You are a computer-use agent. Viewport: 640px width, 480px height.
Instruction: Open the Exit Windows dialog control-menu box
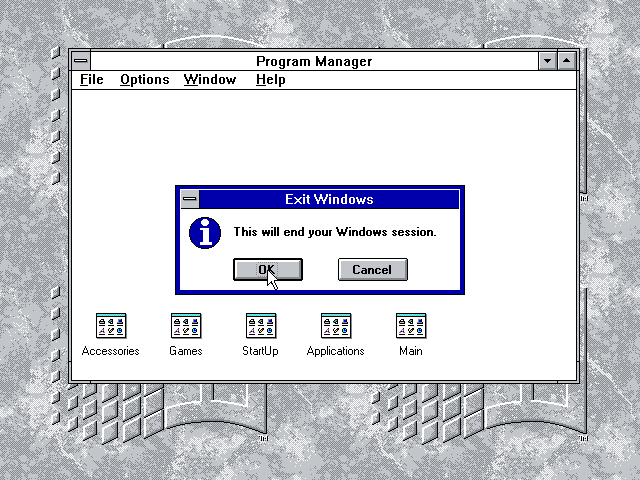189,199
